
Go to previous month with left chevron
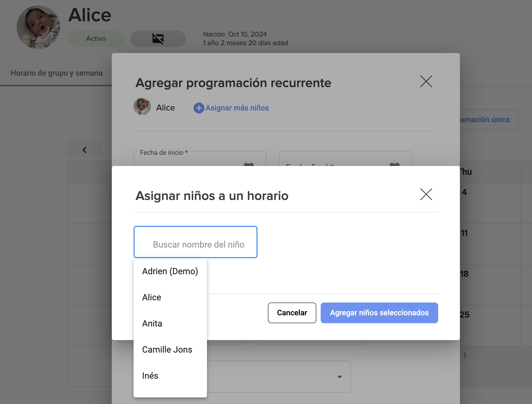(85, 150)
